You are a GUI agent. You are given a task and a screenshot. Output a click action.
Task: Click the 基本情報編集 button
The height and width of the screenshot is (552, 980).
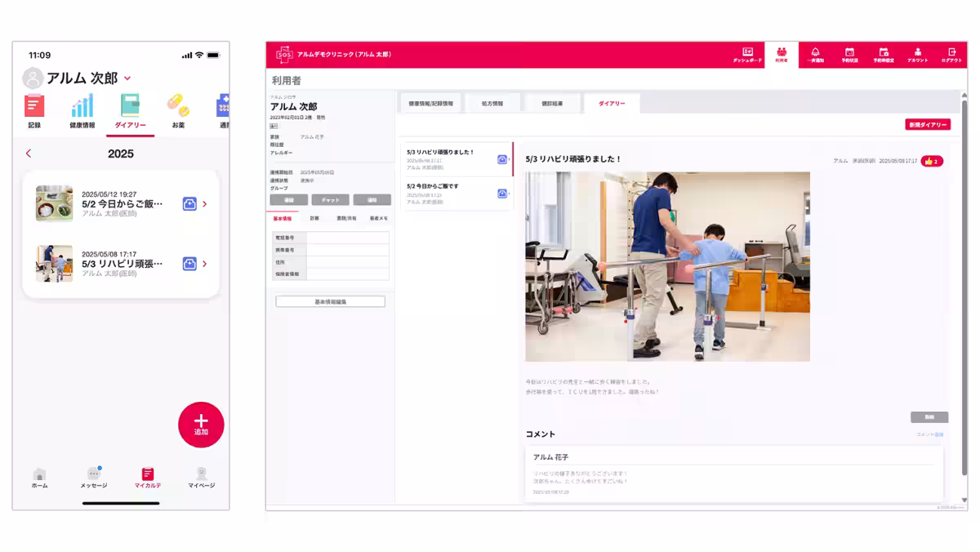(330, 301)
